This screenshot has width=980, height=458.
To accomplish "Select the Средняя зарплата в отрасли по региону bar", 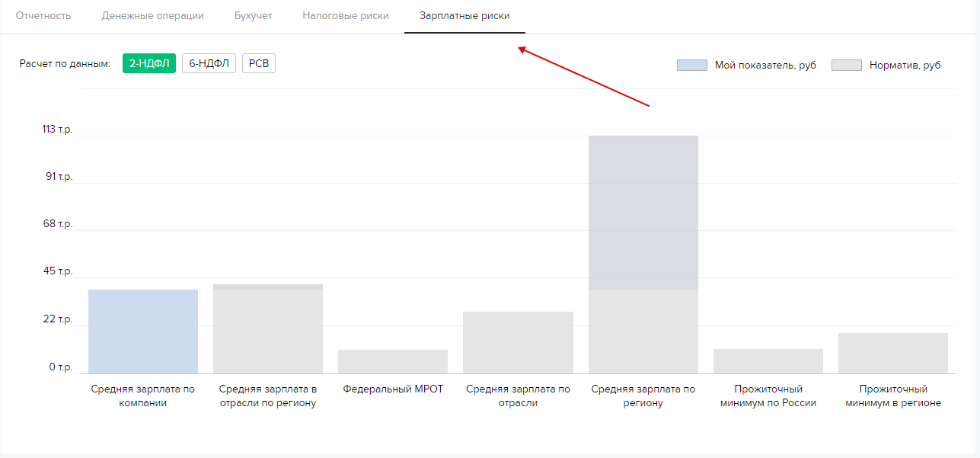I will tap(268, 329).
